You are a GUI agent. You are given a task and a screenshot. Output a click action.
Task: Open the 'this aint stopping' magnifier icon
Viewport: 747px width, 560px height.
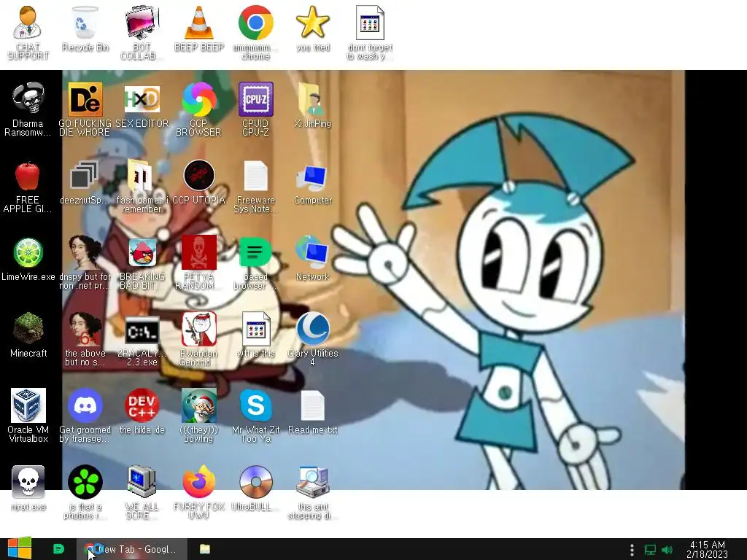(312, 493)
